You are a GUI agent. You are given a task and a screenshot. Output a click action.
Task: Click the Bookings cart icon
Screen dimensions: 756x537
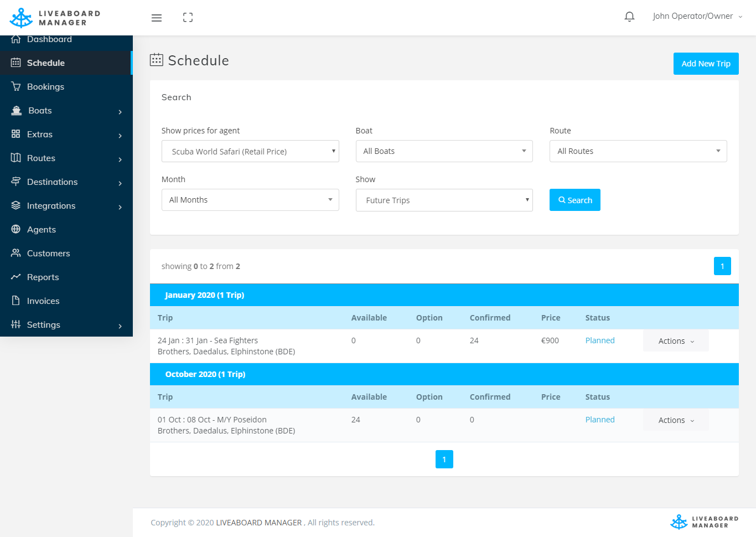click(16, 86)
